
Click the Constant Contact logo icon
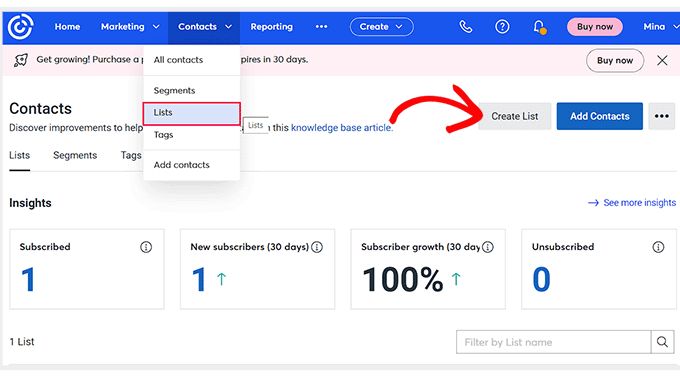click(x=20, y=26)
